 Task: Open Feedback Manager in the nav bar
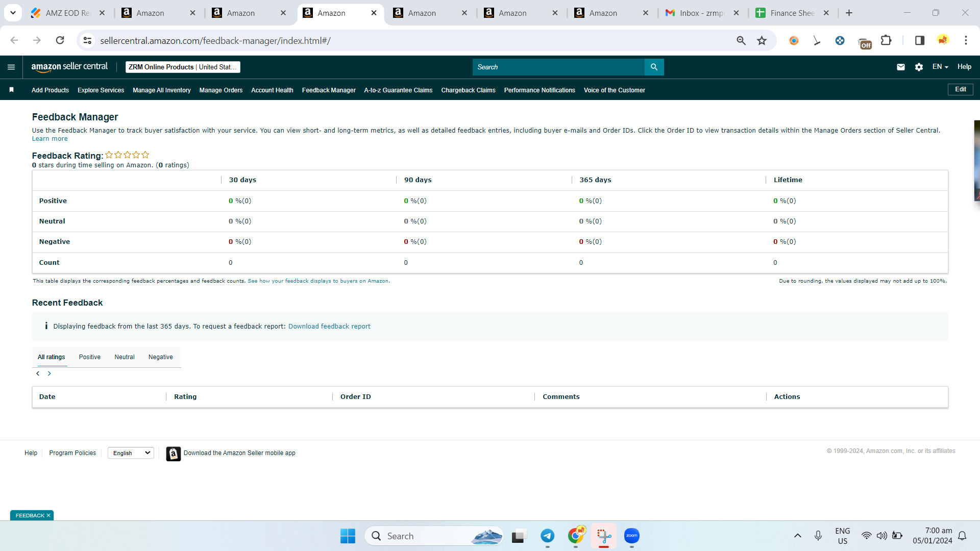329,90
